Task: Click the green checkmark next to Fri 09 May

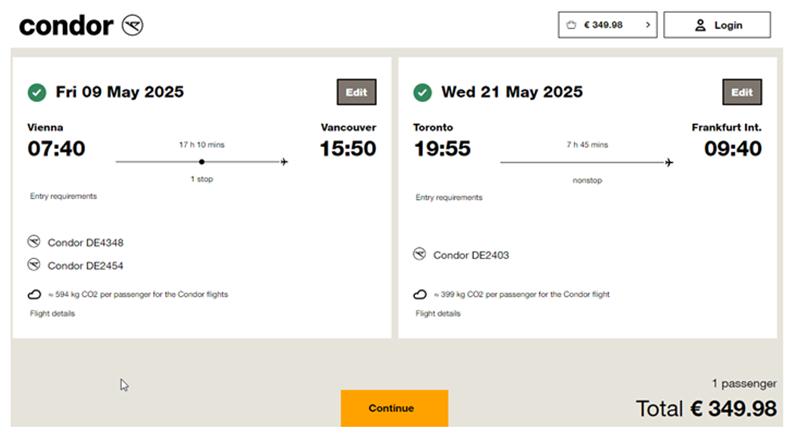Action: [37, 93]
